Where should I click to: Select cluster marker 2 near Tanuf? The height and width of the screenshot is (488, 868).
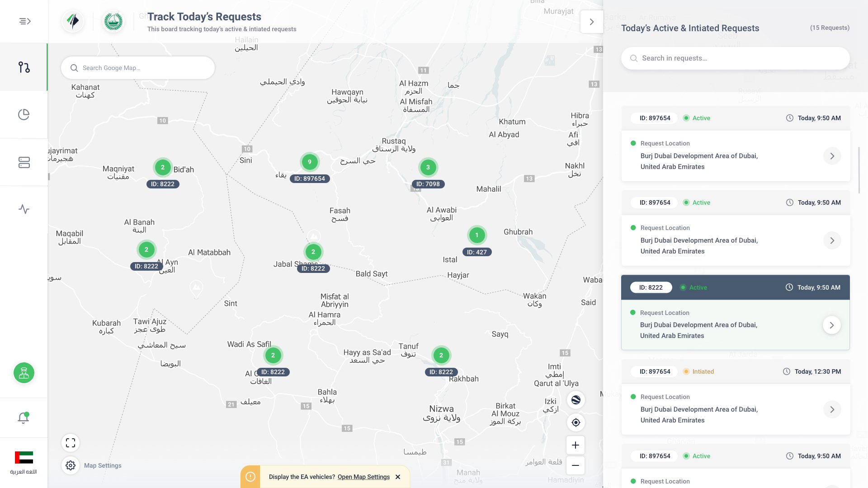point(441,355)
